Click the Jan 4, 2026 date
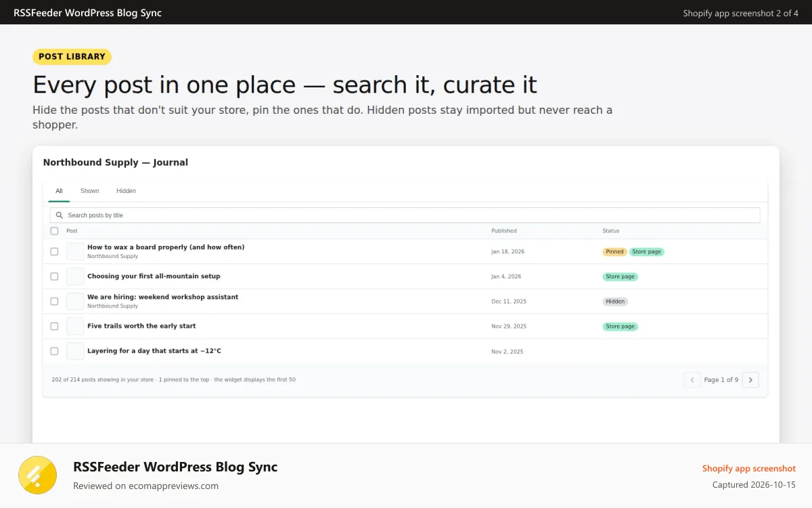The image size is (812, 508). [506, 277]
